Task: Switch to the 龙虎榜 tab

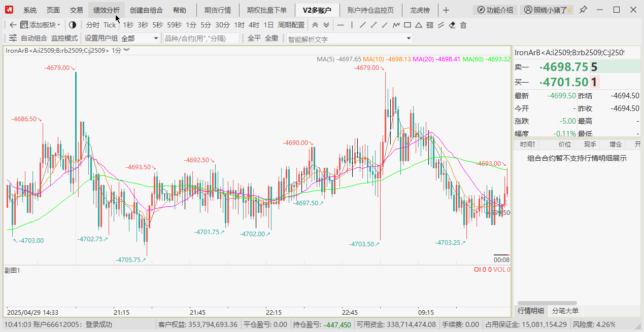Action: tap(420, 10)
